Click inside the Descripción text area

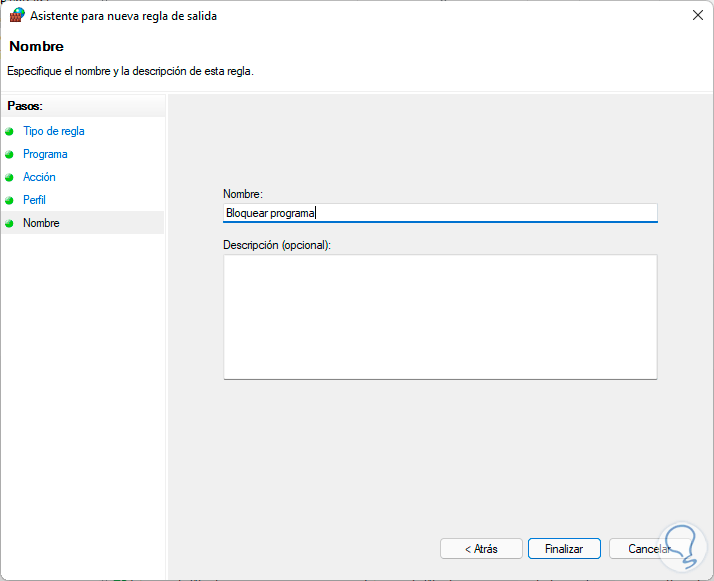tap(440, 317)
